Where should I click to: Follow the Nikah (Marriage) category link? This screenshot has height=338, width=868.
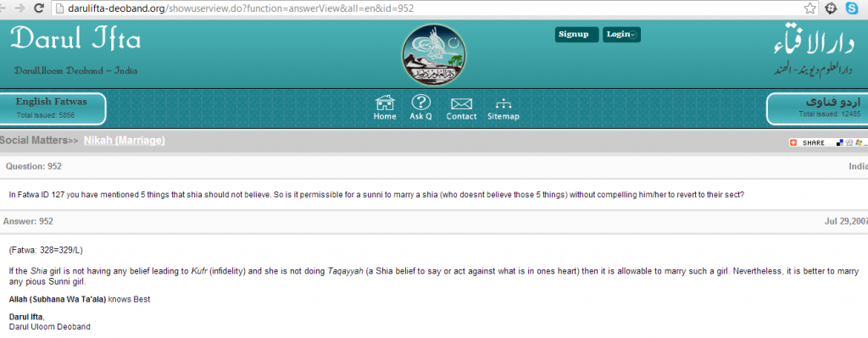(125, 141)
